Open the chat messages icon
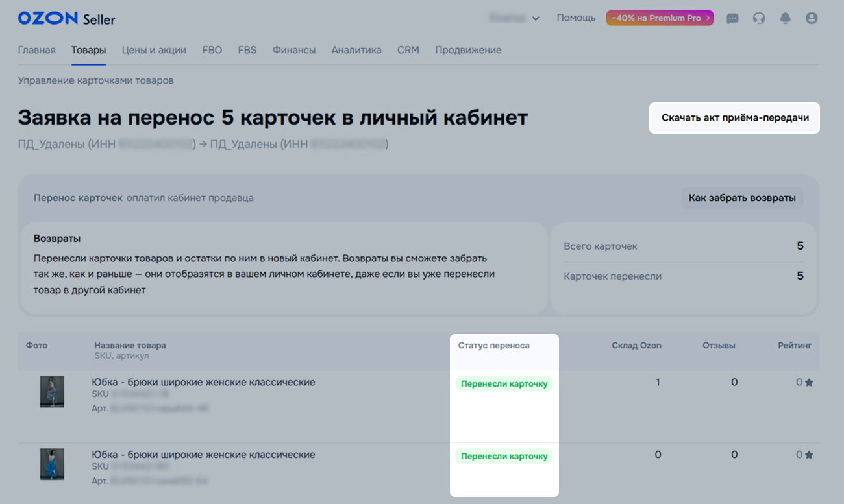This screenshot has width=844, height=504. pos(732,18)
